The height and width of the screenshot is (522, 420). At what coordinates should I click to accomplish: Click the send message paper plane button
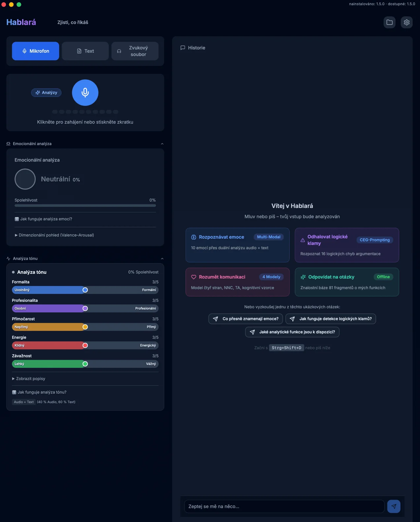[x=394, y=506]
